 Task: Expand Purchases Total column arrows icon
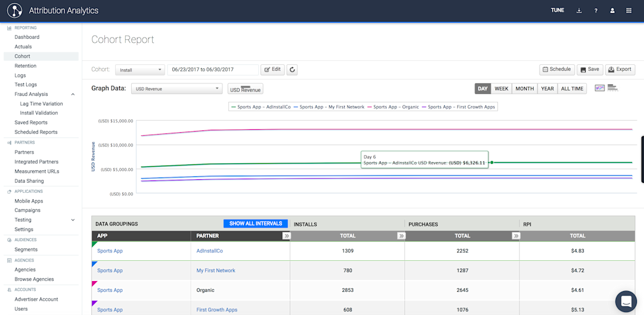click(x=516, y=236)
